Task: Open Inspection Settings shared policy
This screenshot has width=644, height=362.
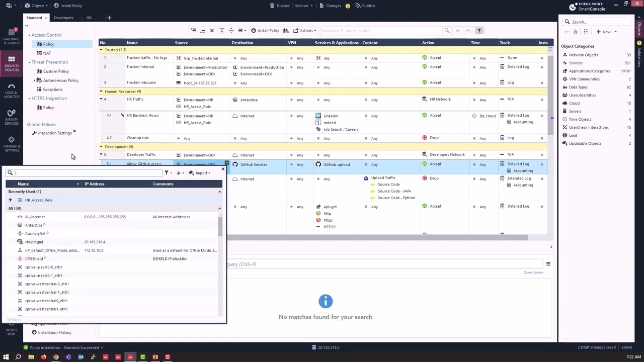Action: coord(55,133)
